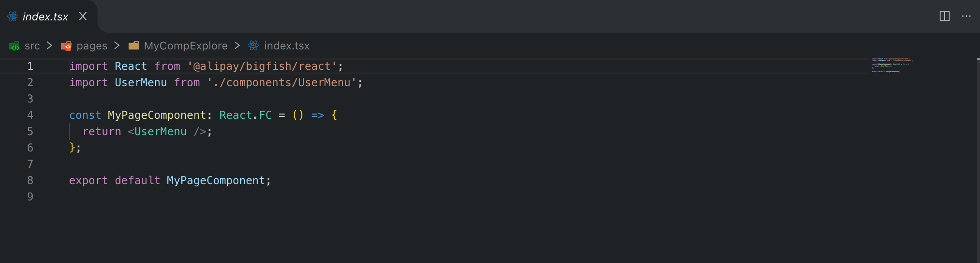Click the React file icon in breadcrumbs
Screen dimensions: 980x263
(253, 45)
